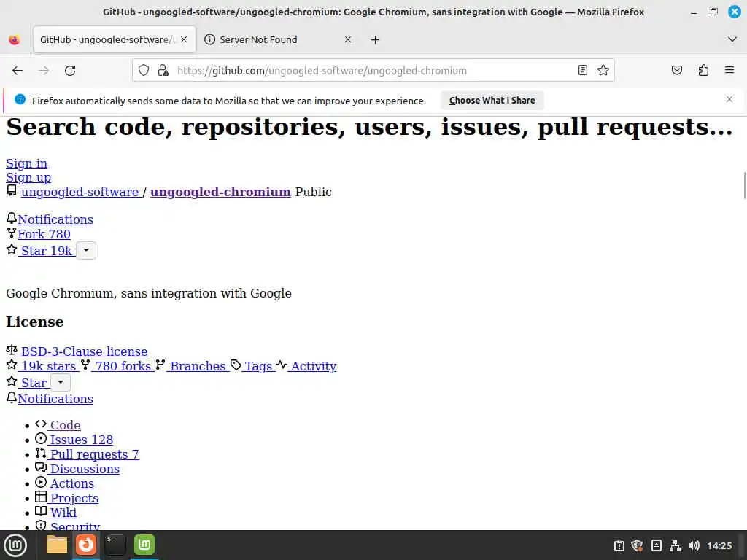Open the Discussions link

pyautogui.click(x=85, y=469)
